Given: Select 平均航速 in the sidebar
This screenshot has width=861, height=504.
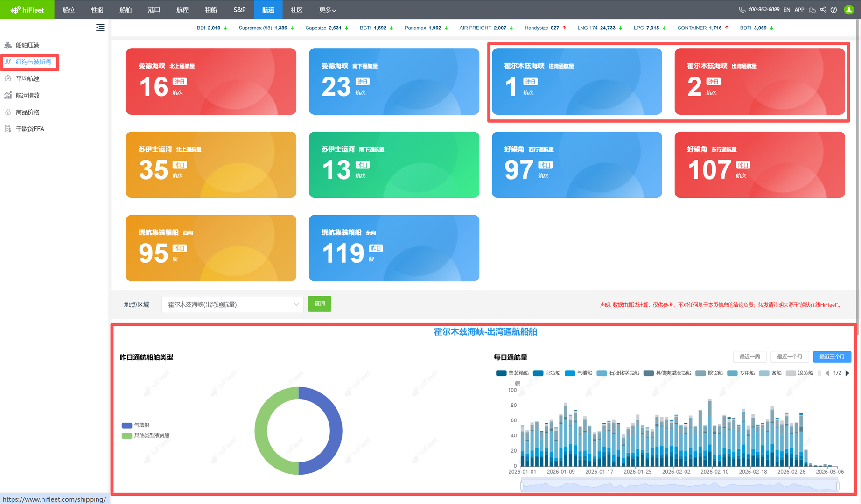Looking at the screenshot, I should 28,79.
